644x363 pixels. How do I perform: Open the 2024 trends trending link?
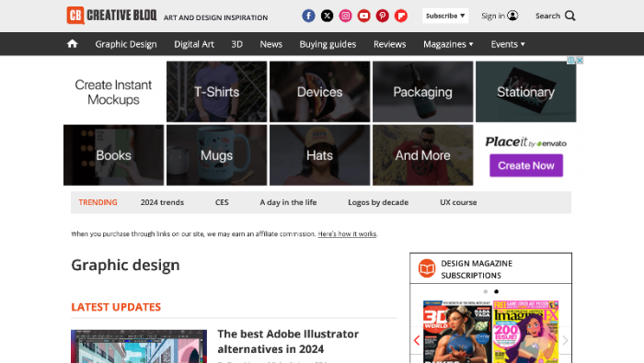coord(162,202)
